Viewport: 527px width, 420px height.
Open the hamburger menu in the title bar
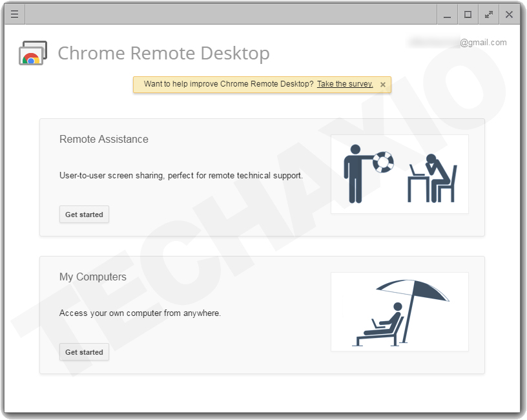pyautogui.click(x=14, y=14)
